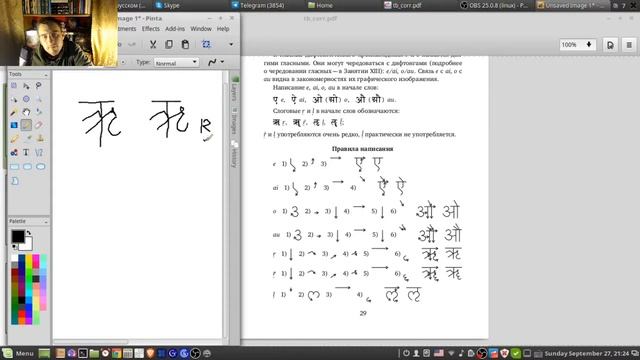The width and height of the screenshot is (640, 360).
Task: Select the Rectangle shape tool
Action: click(x=14, y=167)
